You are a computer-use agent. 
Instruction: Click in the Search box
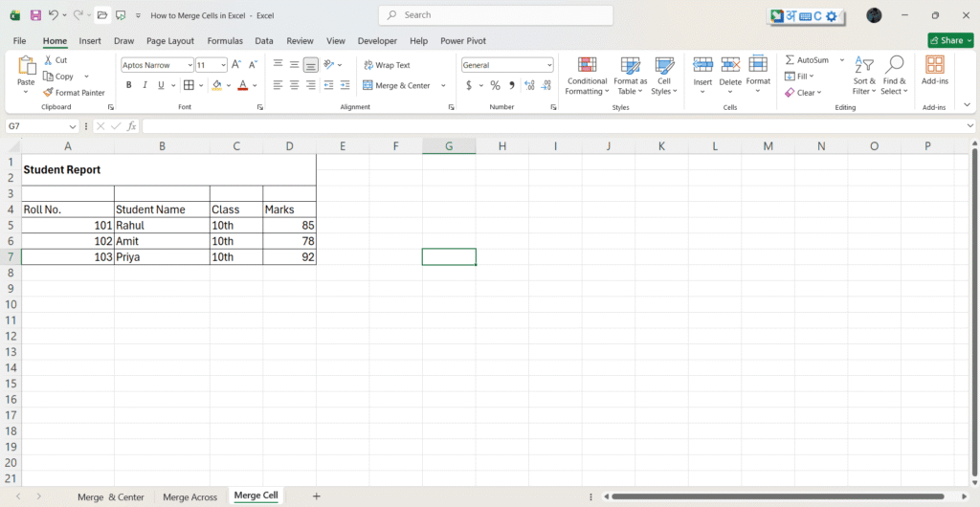click(496, 15)
